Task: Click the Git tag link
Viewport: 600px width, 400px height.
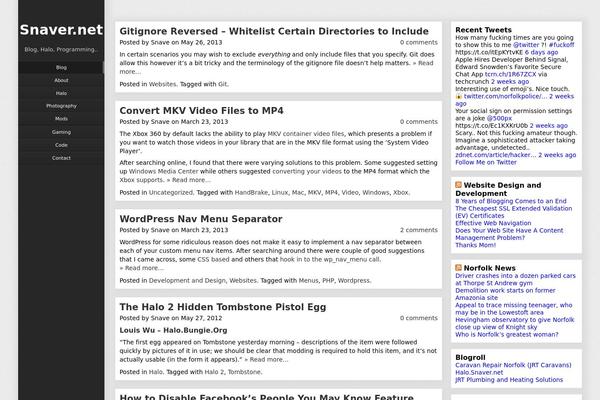Action: click(x=223, y=84)
